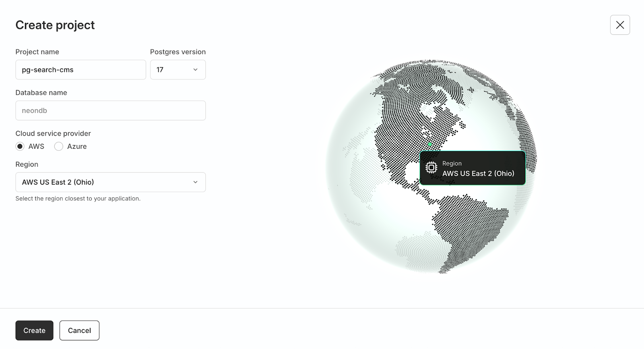The image size is (644, 349).
Task: Expand the AWS US East 2 (Ohio) region dropdown
Action: (x=111, y=182)
